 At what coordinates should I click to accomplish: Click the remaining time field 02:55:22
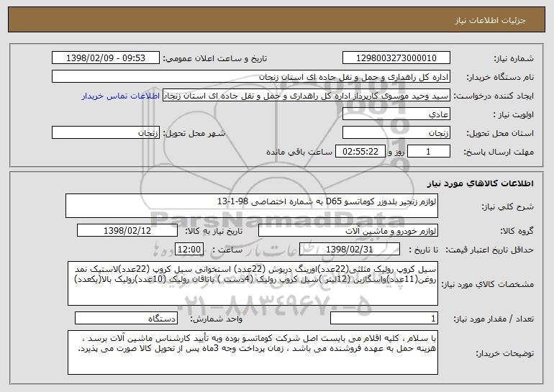pos(360,152)
